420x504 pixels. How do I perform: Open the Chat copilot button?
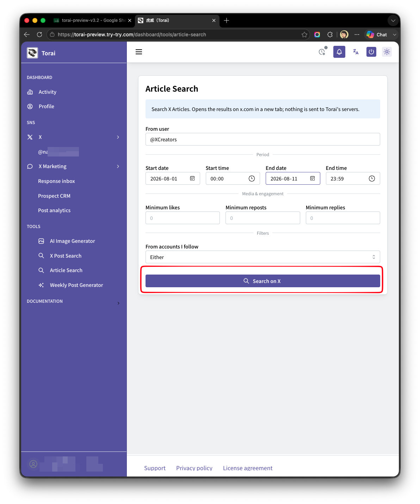[x=377, y=35]
